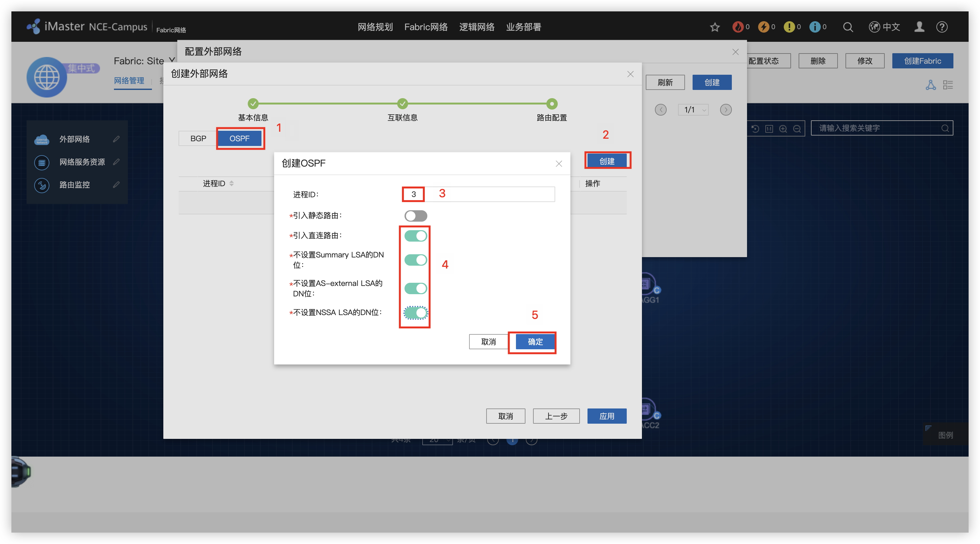Click the critical alarm flame icon
This screenshot has width=980, height=544.
pos(738,27)
